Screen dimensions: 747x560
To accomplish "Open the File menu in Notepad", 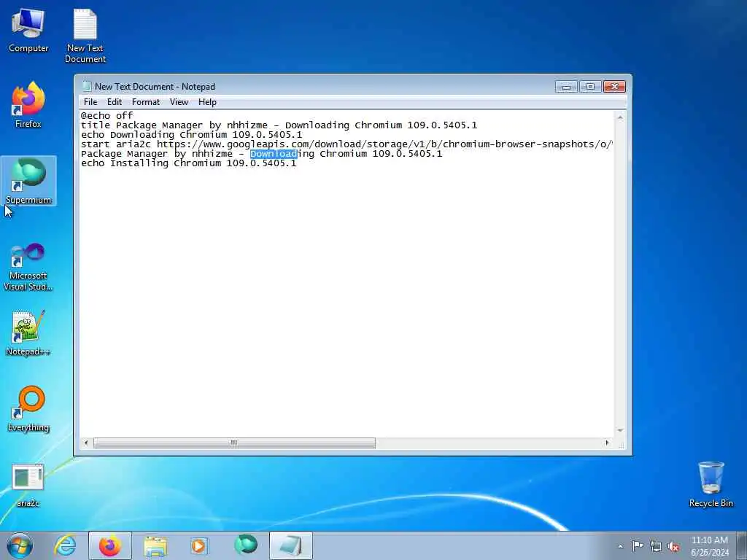I will 90,102.
